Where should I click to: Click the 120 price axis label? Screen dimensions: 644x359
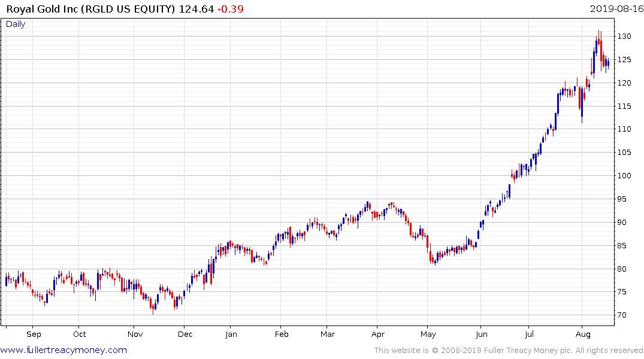tap(624, 83)
